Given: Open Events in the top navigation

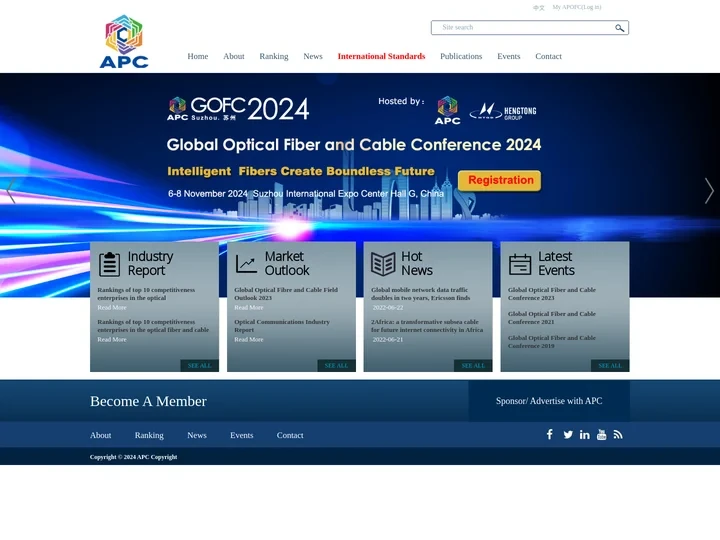Looking at the screenshot, I should tap(509, 56).
